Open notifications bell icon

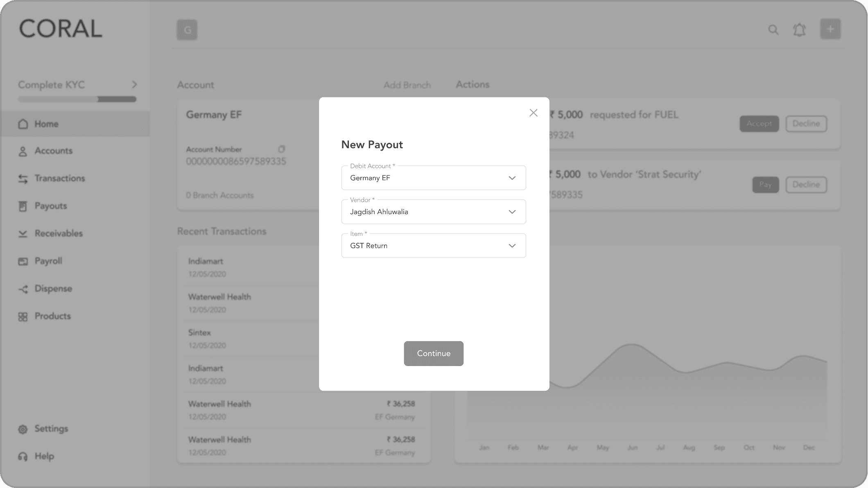click(x=799, y=29)
